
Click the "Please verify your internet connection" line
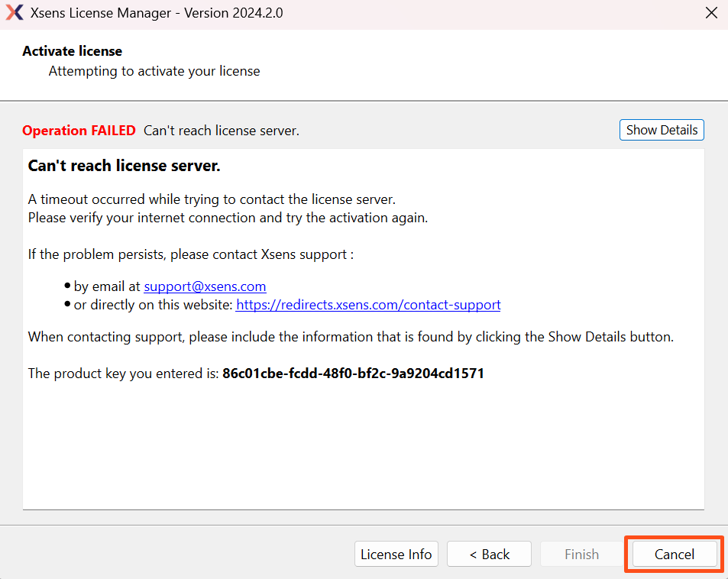(x=228, y=218)
